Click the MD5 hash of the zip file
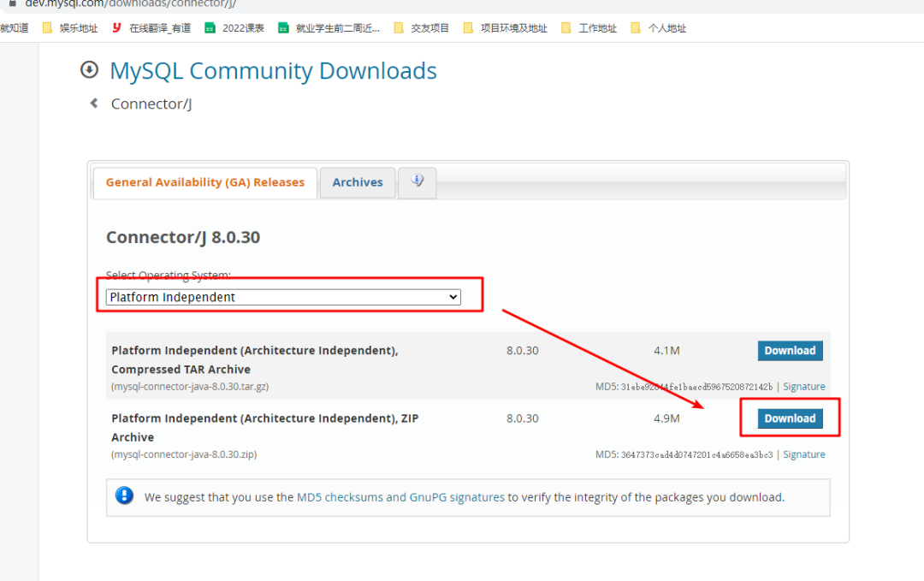Viewport: 924px width, 581px height. [696, 455]
